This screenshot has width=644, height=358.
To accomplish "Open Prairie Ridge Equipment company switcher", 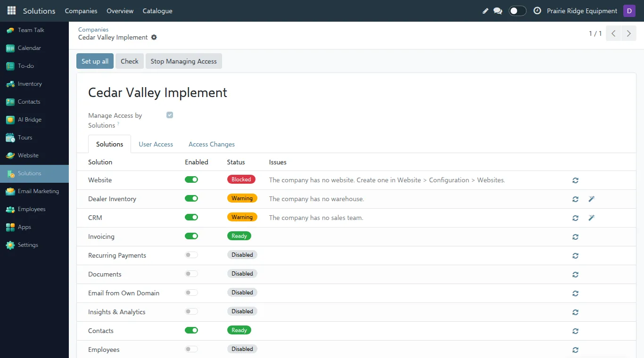I will pyautogui.click(x=582, y=11).
